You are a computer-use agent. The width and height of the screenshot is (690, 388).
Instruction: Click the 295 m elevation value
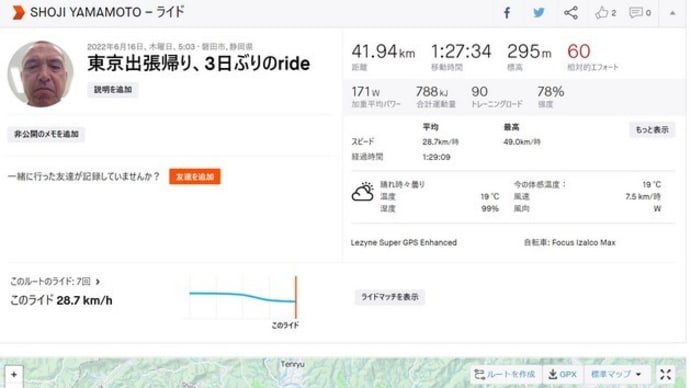pos(529,51)
